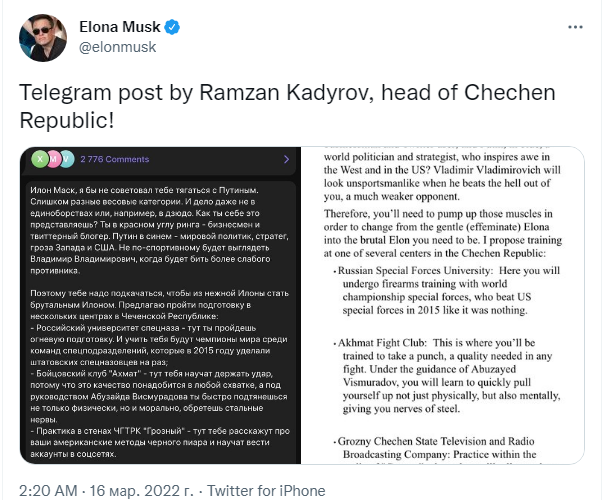Click the pink commenter avatar bubble
Screen dimensions: 603x500
(53, 159)
